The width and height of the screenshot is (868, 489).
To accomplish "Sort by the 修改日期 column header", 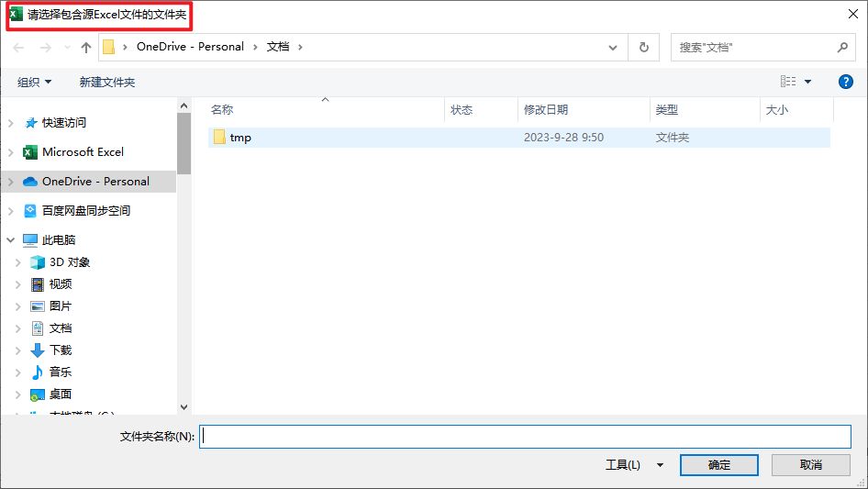I will point(546,110).
